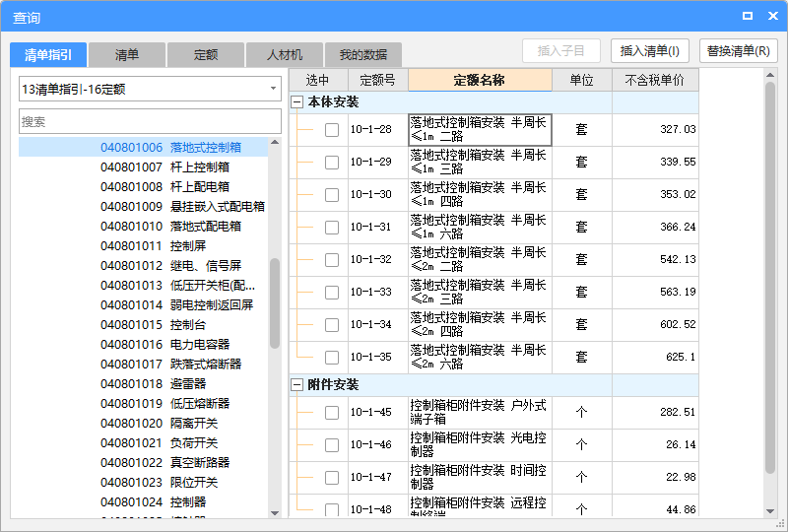
Task: Sort by the 定额号 column header
Action: tap(378, 80)
